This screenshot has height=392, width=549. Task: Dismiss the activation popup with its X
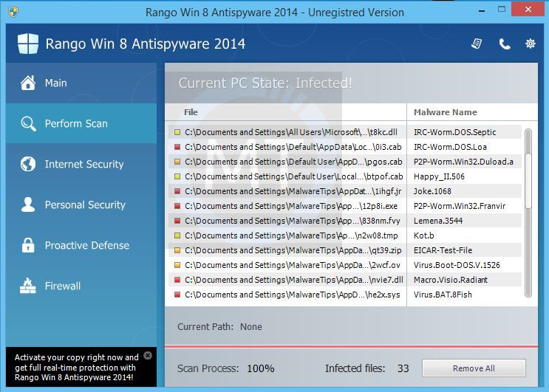[x=148, y=356]
